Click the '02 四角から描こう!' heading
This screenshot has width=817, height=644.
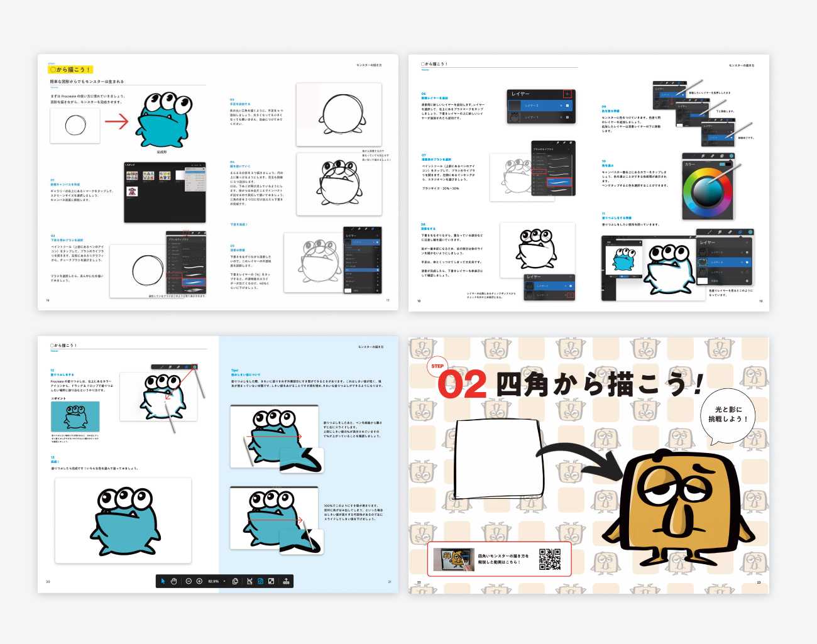tap(569, 384)
